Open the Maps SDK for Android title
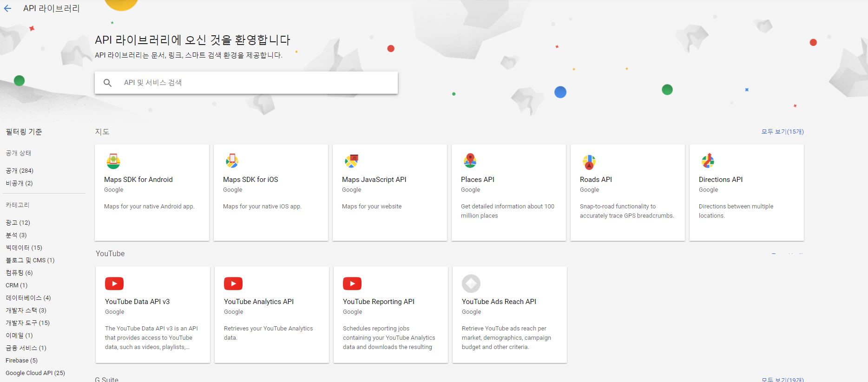Screen dimensions: 868x382 (138, 180)
